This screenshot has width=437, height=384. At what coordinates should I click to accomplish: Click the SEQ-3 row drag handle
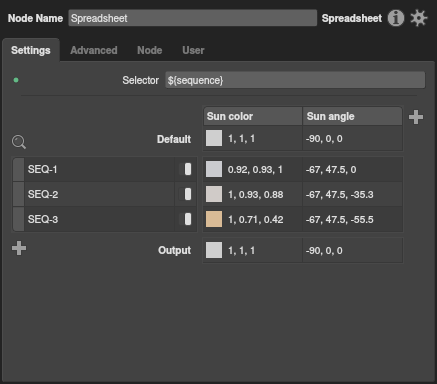[x=18, y=219]
